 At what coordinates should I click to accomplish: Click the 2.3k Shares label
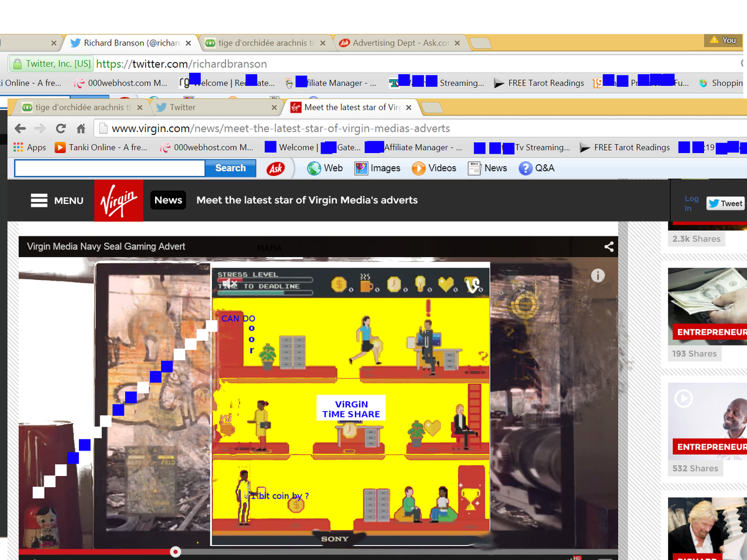pyautogui.click(x=696, y=239)
